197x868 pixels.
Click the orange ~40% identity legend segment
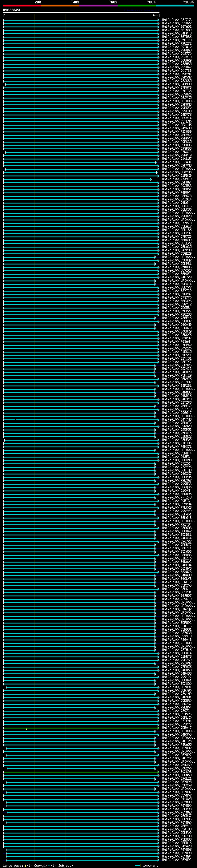(x=60, y=6)
